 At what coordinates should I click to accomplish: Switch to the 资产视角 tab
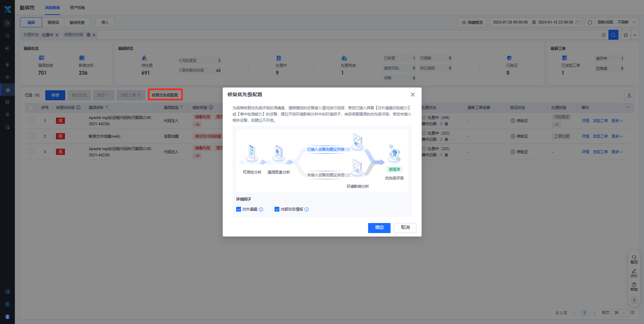[77, 8]
